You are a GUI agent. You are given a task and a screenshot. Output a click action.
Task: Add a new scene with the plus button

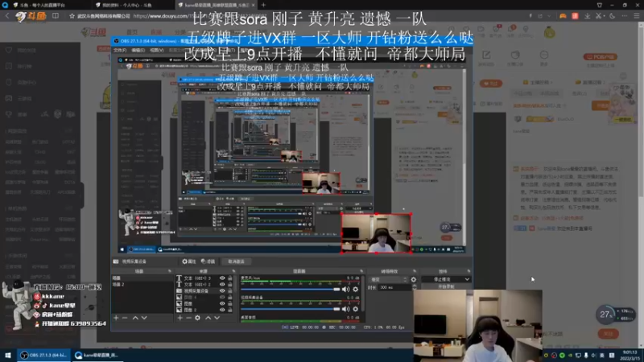pos(116,318)
